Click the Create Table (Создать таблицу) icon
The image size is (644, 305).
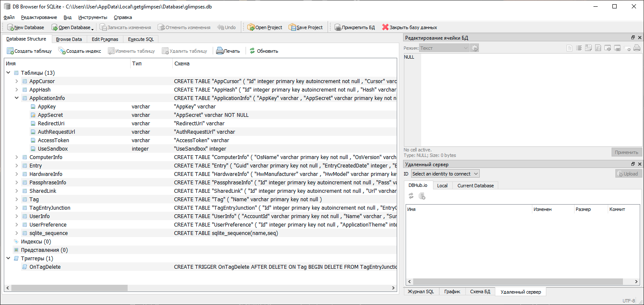pyautogui.click(x=10, y=51)
